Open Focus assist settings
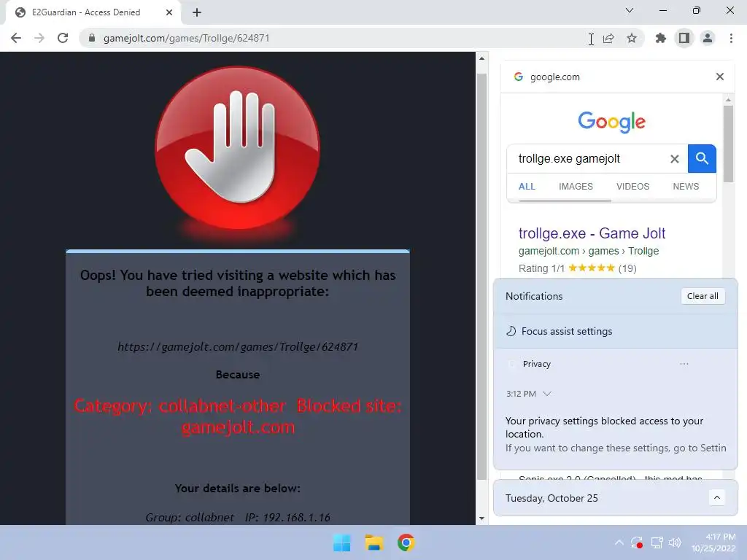The width and height of the screenshot is (747, 560). coord(566,332)
